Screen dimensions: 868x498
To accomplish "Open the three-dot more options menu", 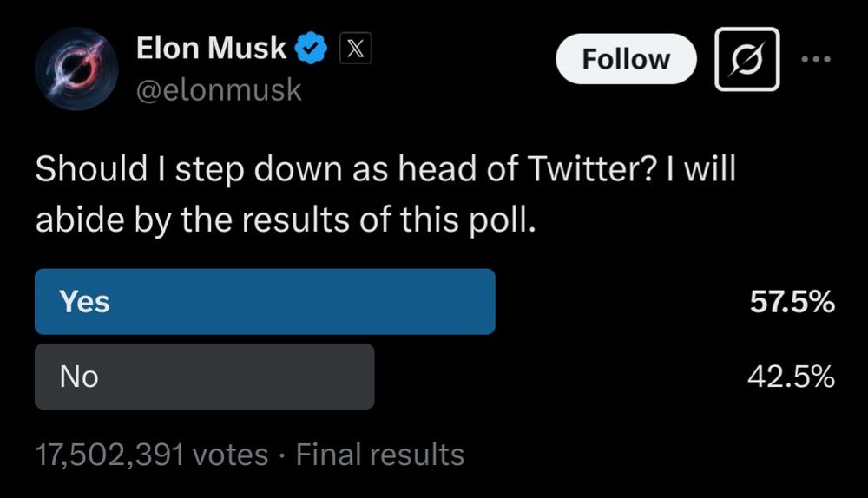I will click(816, 59).
